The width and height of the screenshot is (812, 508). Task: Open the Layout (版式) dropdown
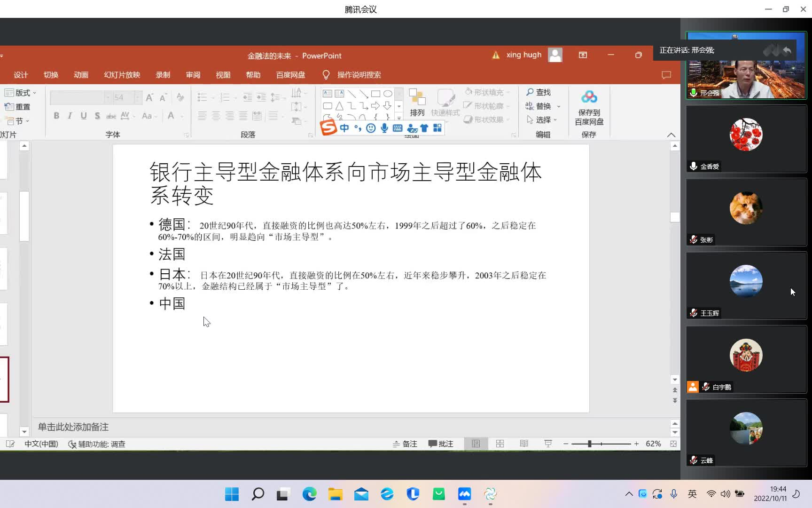click(x=20, y=93)
